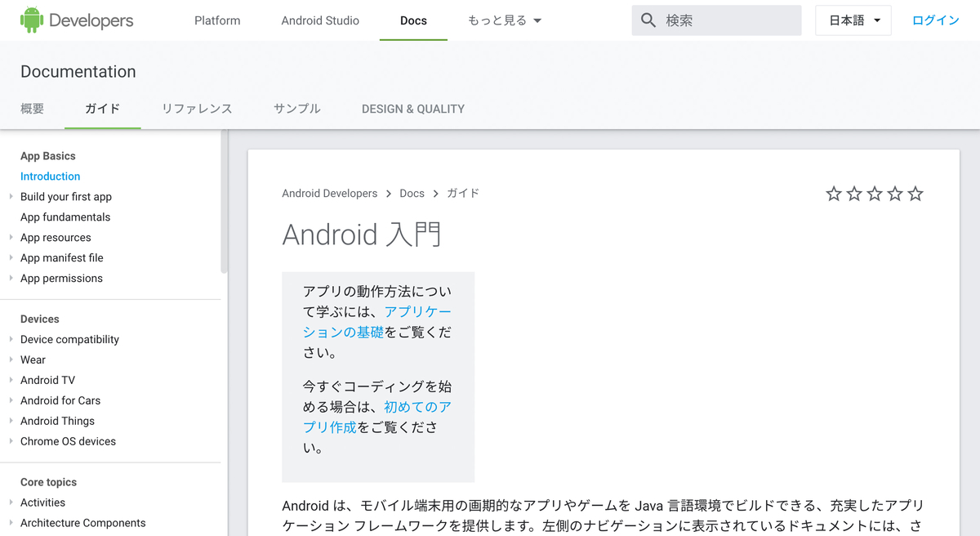The image size is (980, 536).
Task: Open Android Things in sidebar
Action: click(57, 421)
